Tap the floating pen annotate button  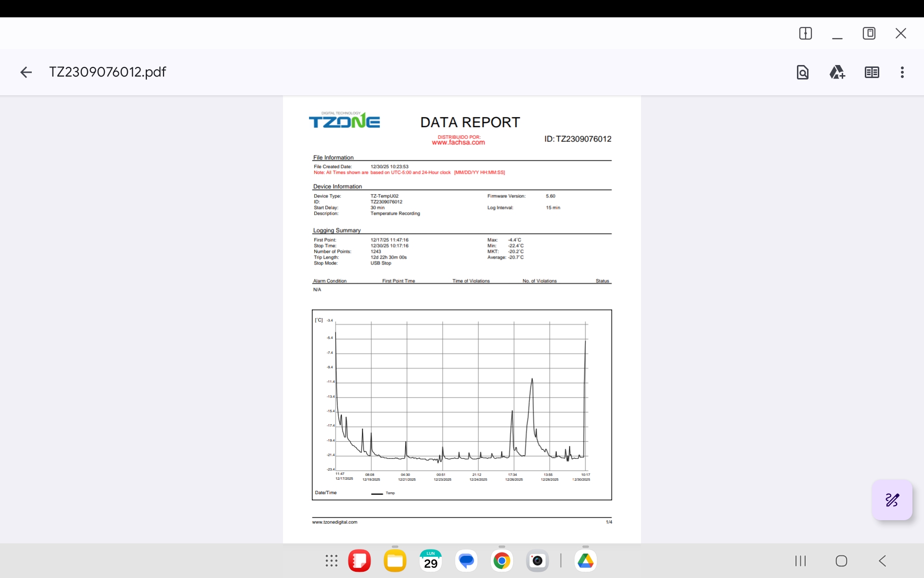point(892,500)
